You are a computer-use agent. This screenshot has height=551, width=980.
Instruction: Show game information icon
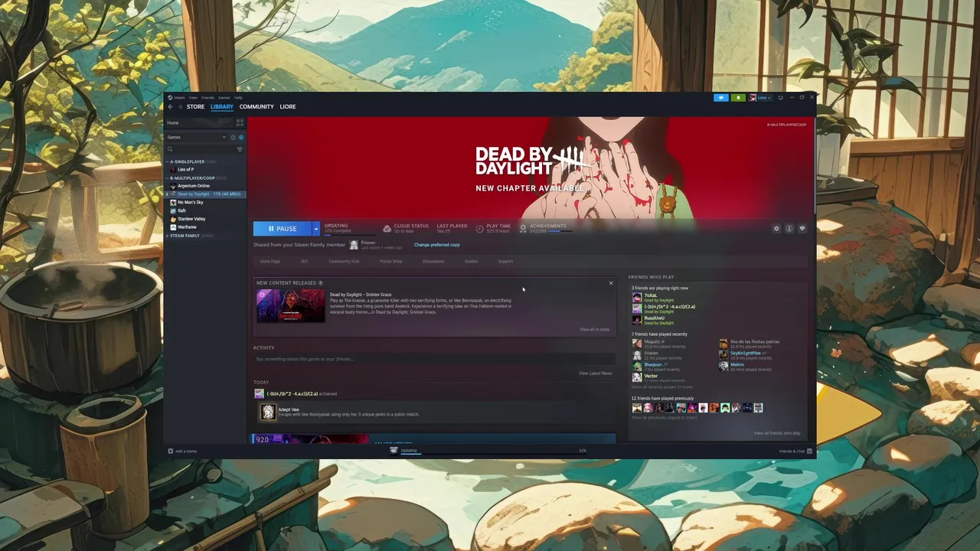tap(789, 228)
